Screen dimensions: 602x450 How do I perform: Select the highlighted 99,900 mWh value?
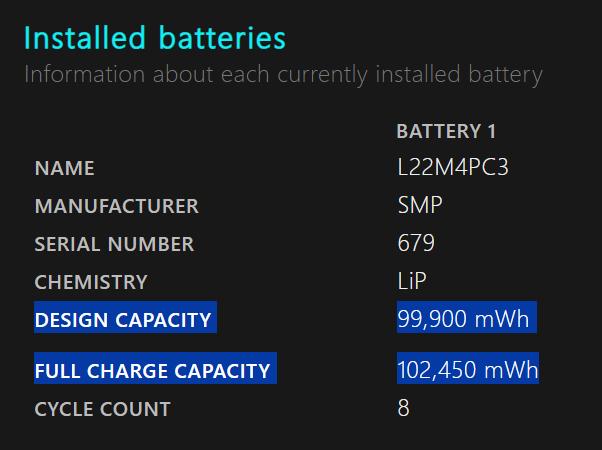(463, 319)
